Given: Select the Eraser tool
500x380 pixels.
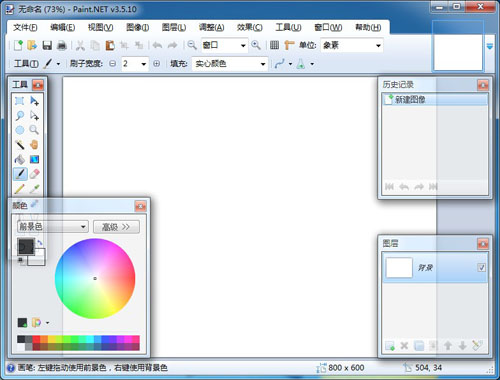Looking at the screenshot, I should tap(34, 174).
